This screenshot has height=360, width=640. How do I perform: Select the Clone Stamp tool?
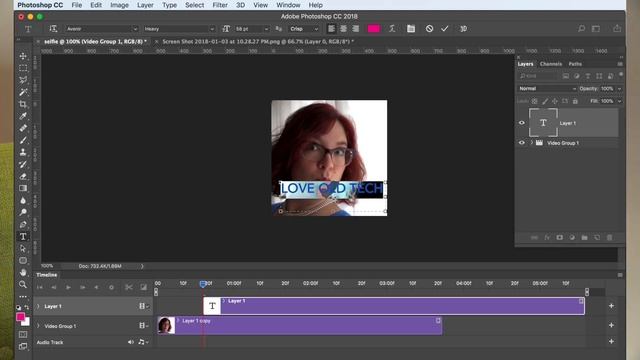click(x=23, y=152)
